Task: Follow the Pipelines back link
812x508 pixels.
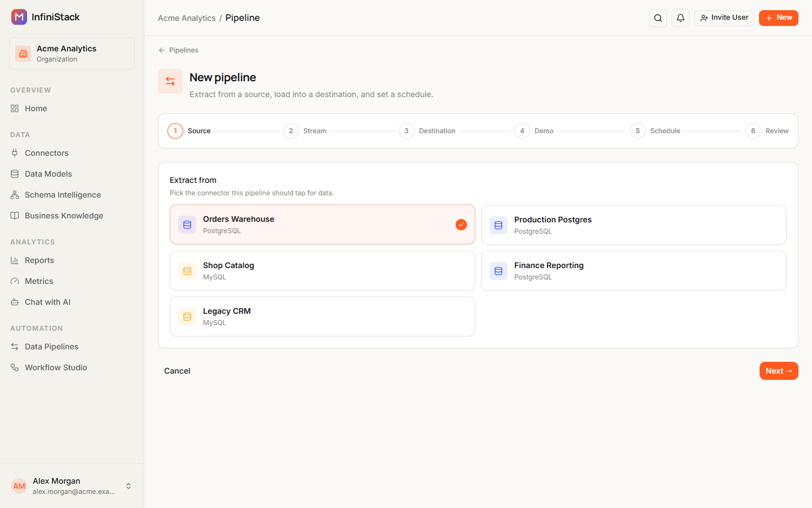Action: pyautogui.click(x=178, y=50)
